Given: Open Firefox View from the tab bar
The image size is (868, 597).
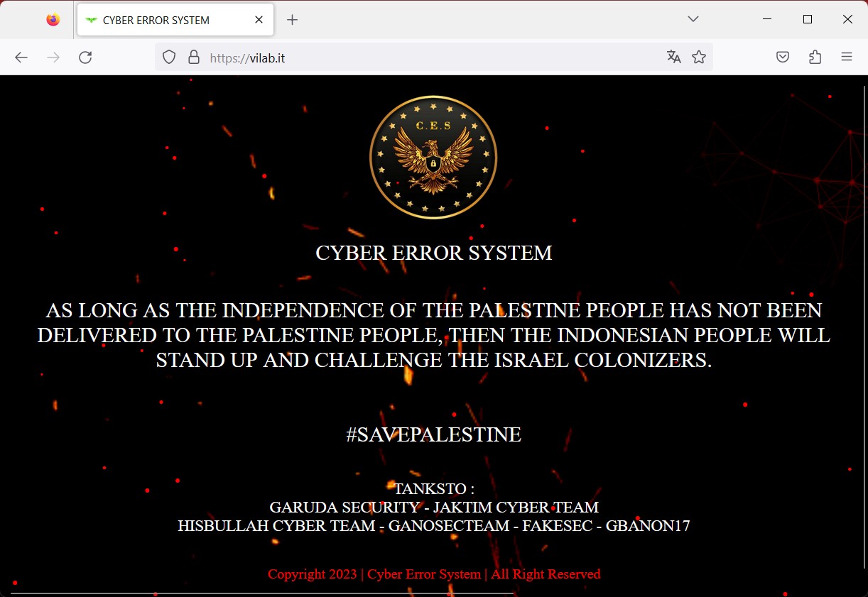Looking at the screenshot, I should tap(53, 20).
